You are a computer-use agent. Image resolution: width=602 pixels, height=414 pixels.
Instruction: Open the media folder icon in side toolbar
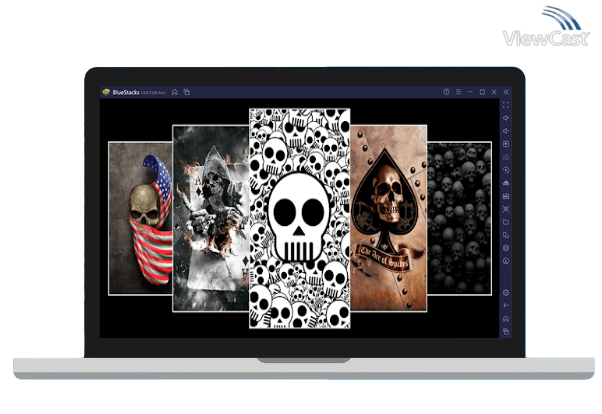[506, 222]
